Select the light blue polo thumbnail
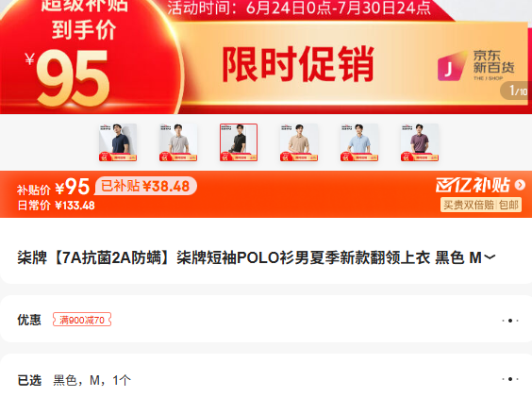 [359, 142]
